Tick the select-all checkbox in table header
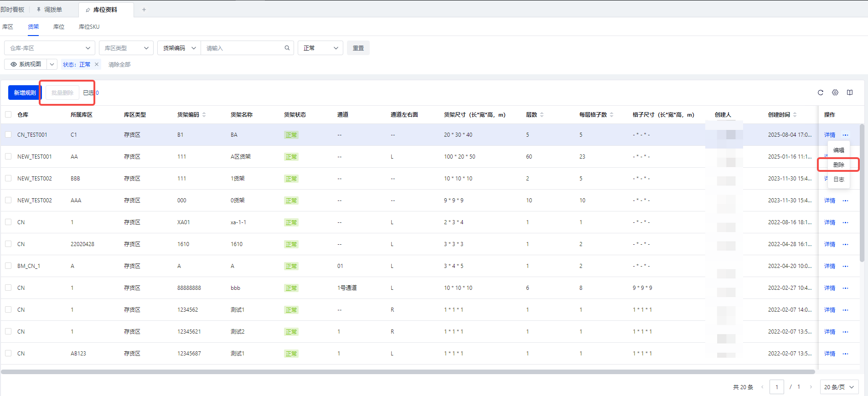The image size is (868, 396). click(8, 114)
